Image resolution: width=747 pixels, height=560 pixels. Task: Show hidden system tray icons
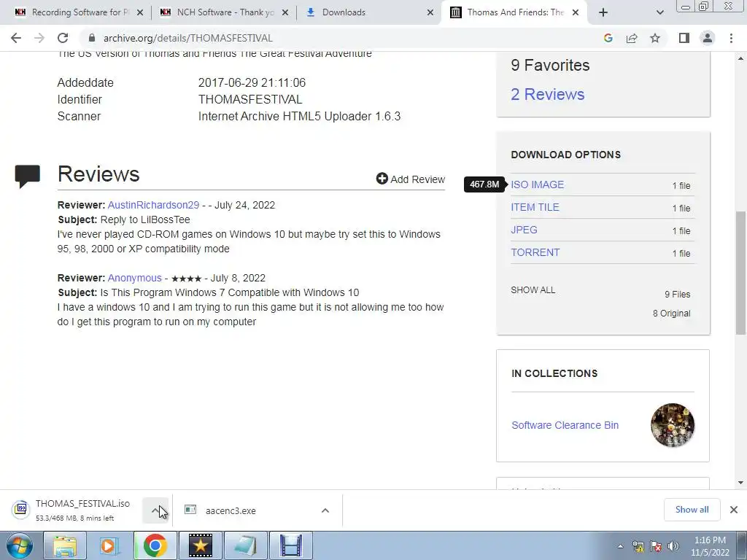pyautogui.click(x=620, y=547)
